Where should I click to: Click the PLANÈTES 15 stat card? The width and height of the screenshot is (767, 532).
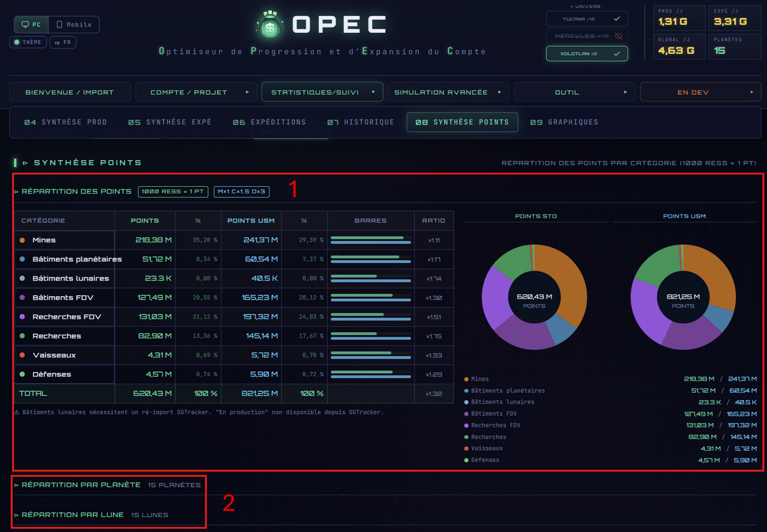coord(735,47)
